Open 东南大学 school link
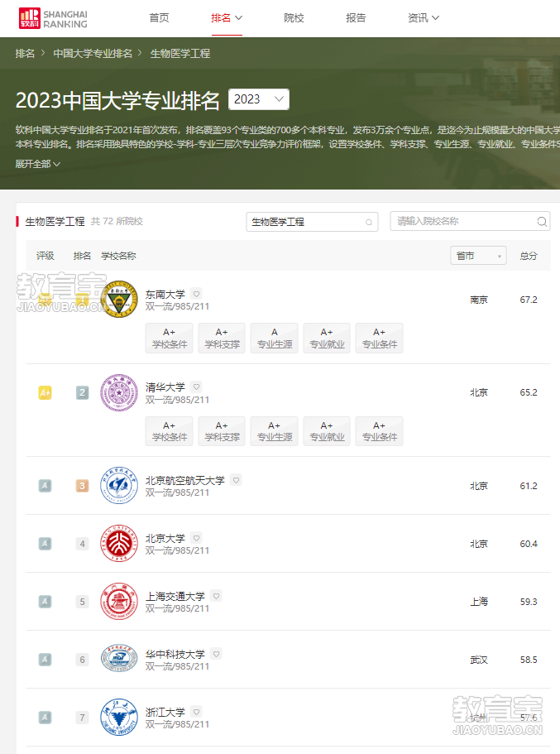The width and height of the screenshot is (560, 754). coord(165,294)
